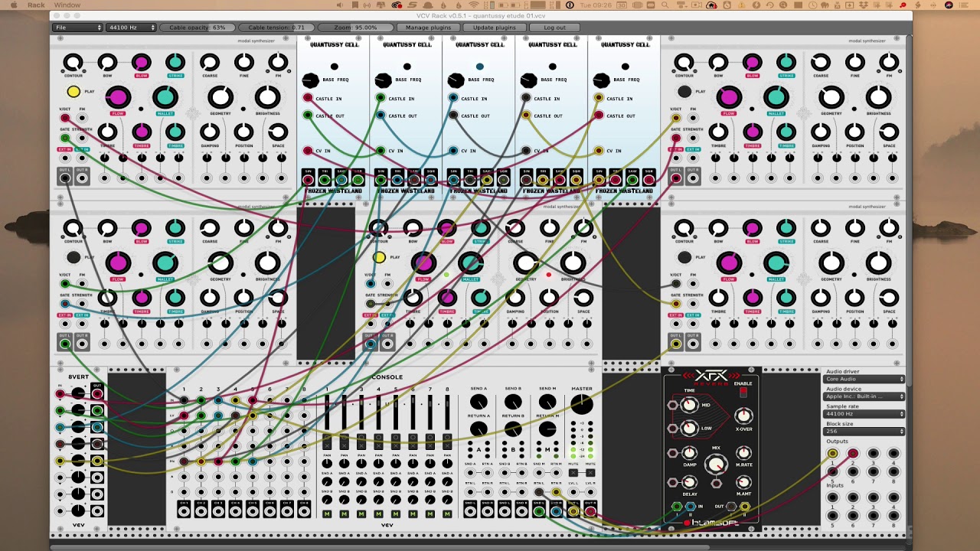980x551 pixels.
Task: Click the audio interface Output 2 jack
Action: pyautogui.click(x=853, y=454)
